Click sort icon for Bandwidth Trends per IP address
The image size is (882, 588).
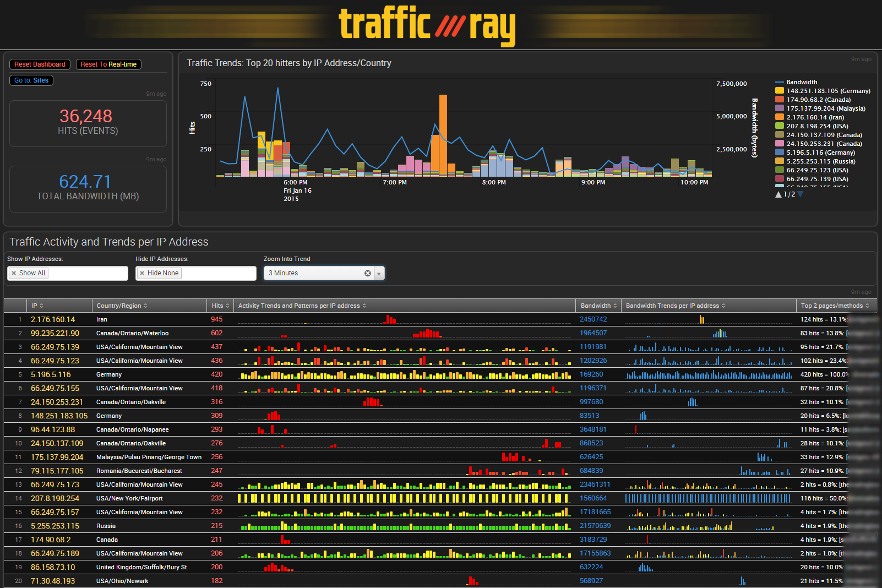click(723, 306)
